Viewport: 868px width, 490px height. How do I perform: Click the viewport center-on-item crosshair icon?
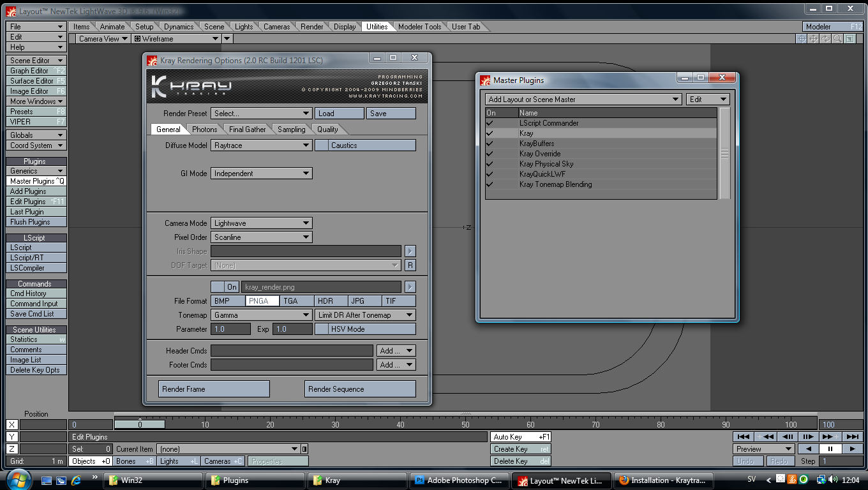[x=802, y=39]
